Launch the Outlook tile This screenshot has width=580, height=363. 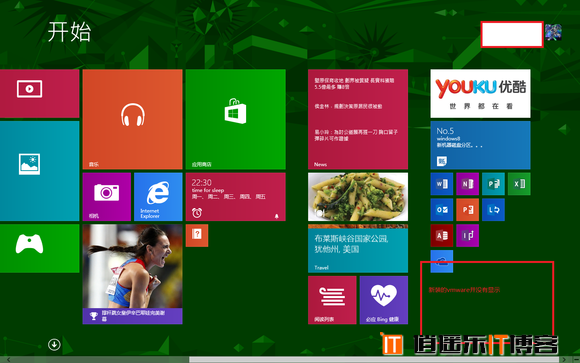click(442, 209)
